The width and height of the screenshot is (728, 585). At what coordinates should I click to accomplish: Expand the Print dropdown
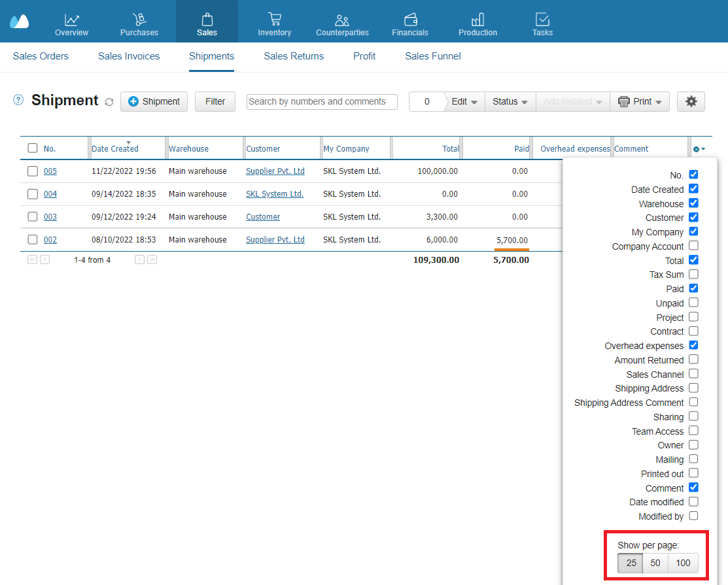[x=640, y=101]
